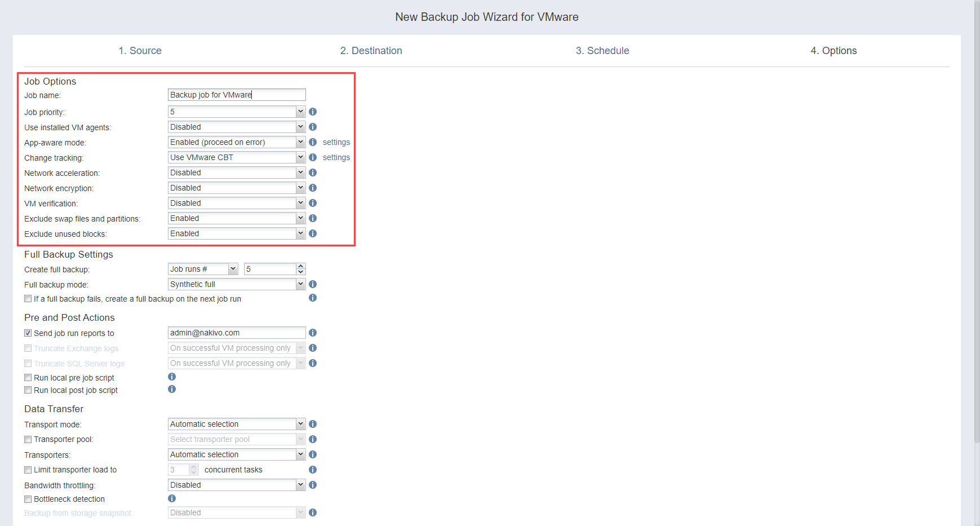This screenshot has height=526, width=980.
Task: Open Full backup mode dropdown
Action: pos(237,284)
